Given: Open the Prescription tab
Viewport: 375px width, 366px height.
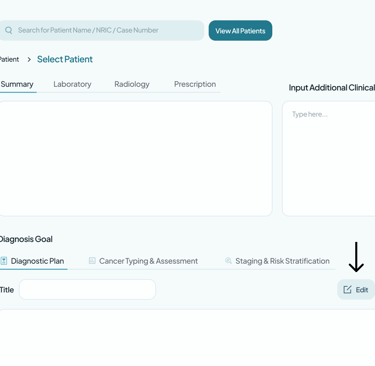Looking at the screenshot, I should (x=195, y=84).
